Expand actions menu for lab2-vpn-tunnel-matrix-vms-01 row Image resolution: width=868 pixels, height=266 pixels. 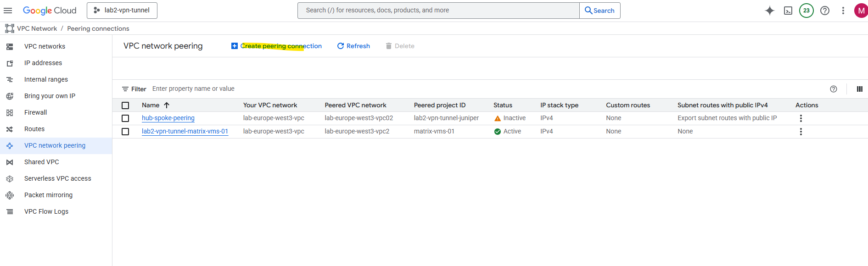pos(801,132)
